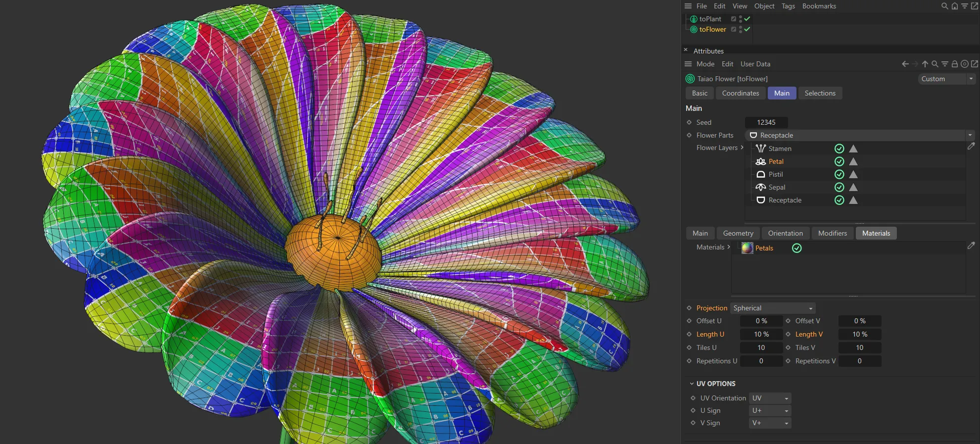The image size is (980, 444).
Task: Switch to the Basic tab
Action: pyautogui.click(x=700, y=93)
